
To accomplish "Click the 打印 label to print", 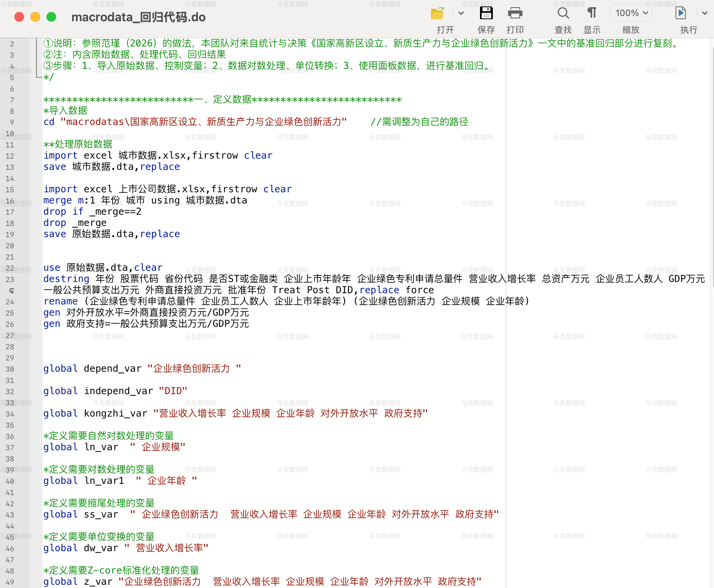I will 515,29.
